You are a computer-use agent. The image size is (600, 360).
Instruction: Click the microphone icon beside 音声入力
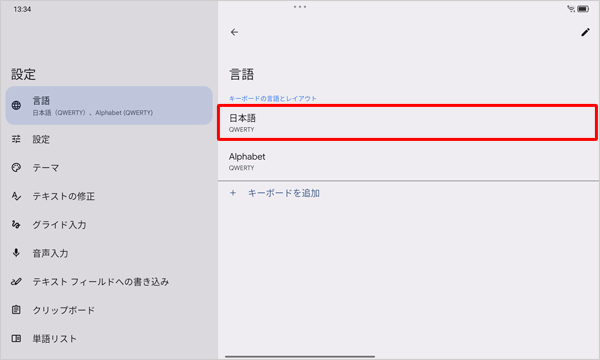pyautogui.click(x=16, y=252)
